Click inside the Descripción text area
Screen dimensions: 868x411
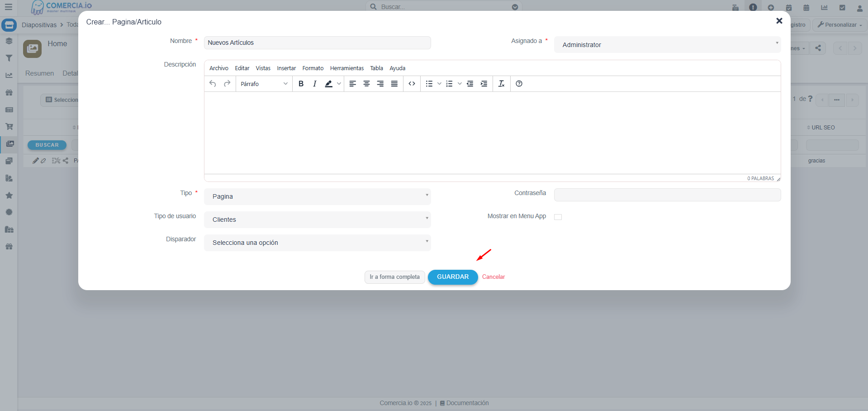[492, 133]
